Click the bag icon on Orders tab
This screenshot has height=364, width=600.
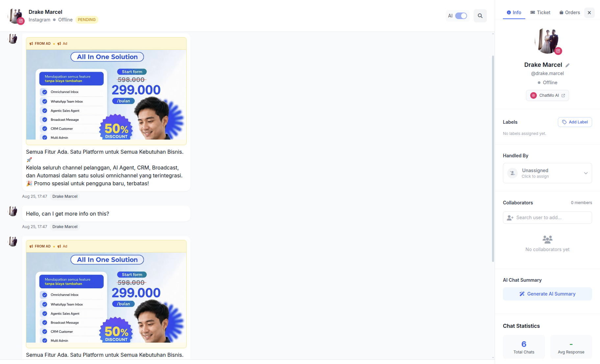[561, 13]
